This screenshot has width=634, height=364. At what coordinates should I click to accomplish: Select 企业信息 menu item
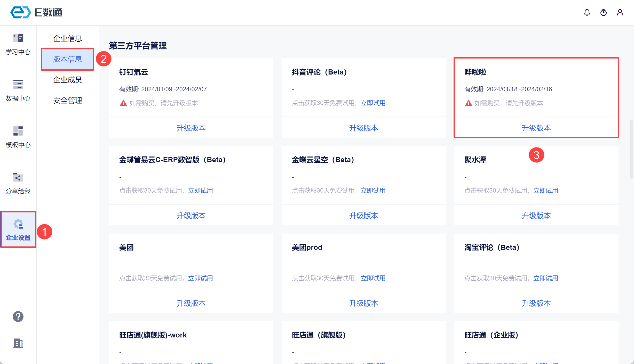(67, 38)
